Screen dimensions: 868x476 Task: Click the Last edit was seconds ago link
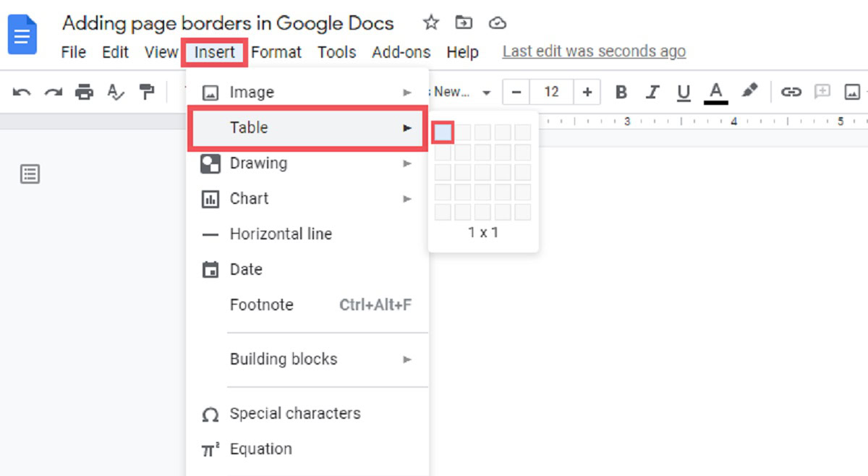593,51
